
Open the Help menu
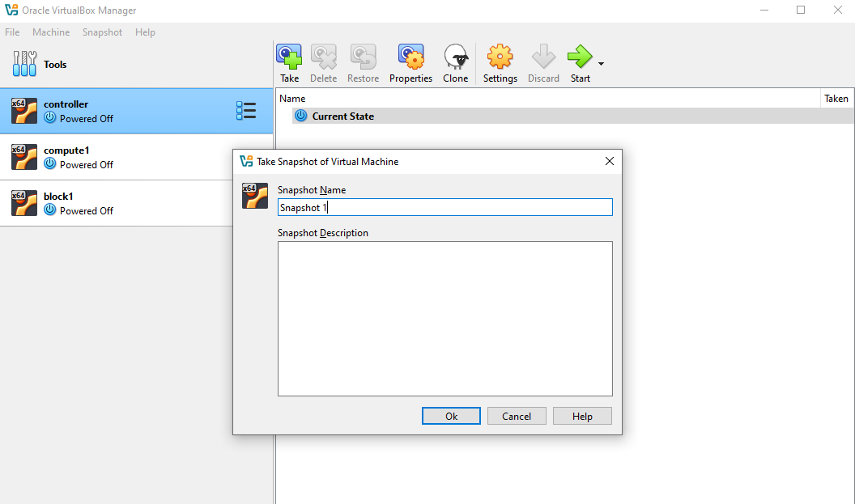tap(145, 32)
